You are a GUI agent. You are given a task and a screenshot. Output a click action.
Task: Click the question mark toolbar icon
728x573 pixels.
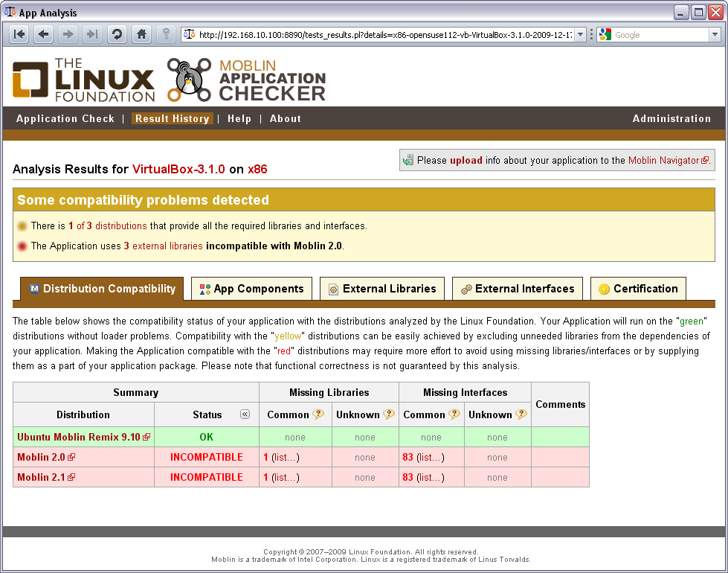point(166,34)
